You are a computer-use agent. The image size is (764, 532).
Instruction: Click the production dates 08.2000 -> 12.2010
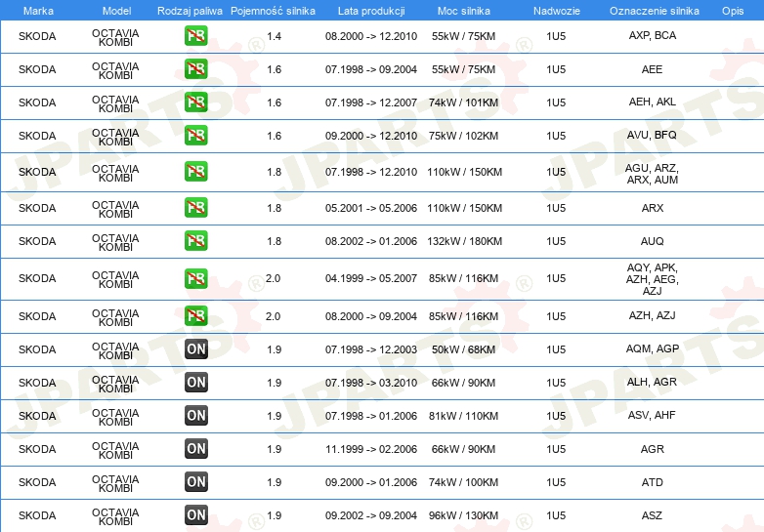click(x=371, y=36)
